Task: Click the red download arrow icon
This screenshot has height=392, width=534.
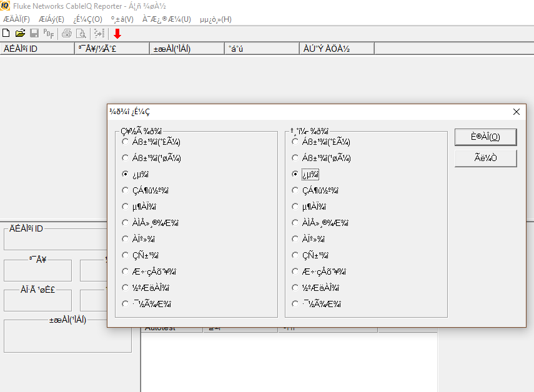Action: pos(117,34)
